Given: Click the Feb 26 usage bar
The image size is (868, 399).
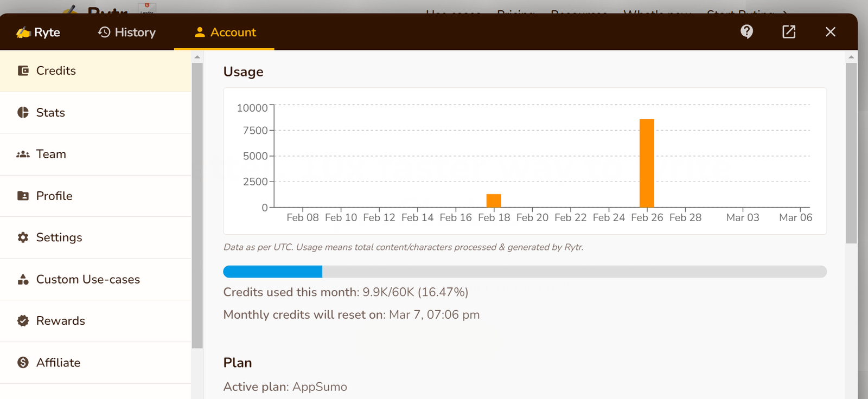Looking at the screenshot, I should 647,163.
